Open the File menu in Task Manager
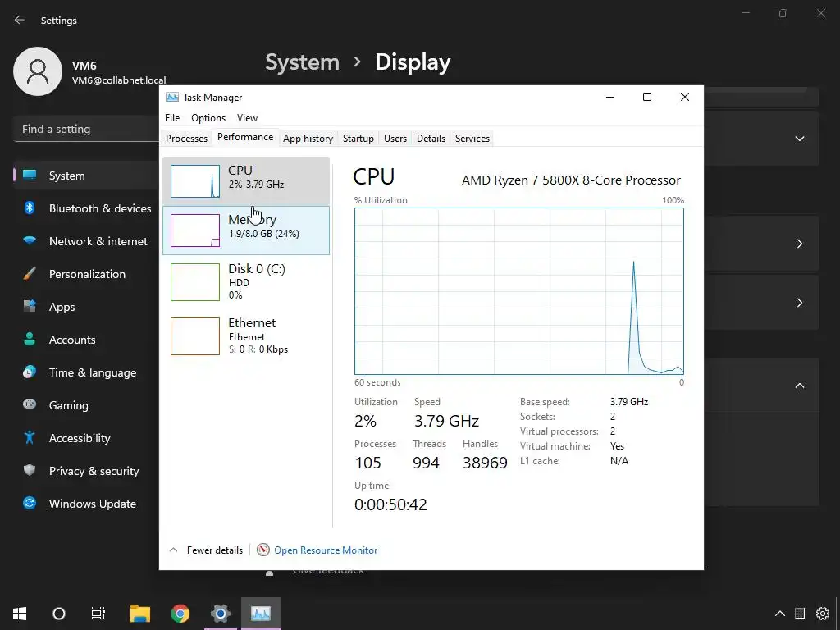The width and height of the screenshot is (840, 630). 172,118
